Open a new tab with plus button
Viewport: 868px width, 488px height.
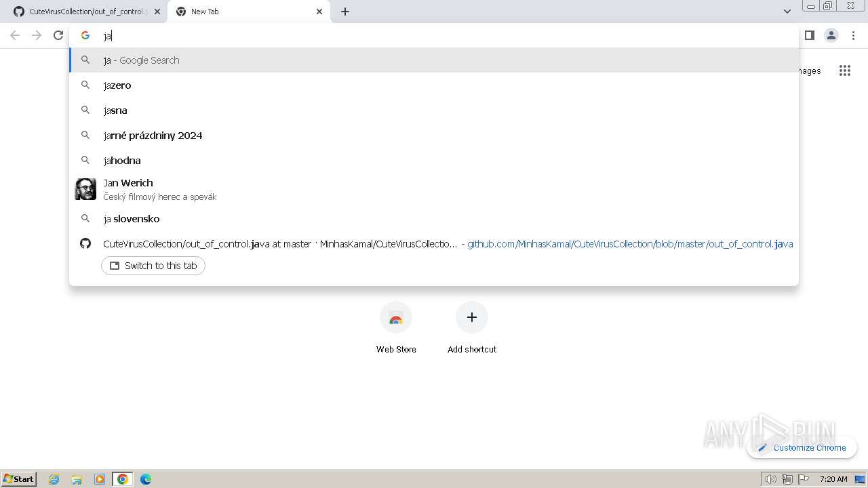tap(344, 12)
